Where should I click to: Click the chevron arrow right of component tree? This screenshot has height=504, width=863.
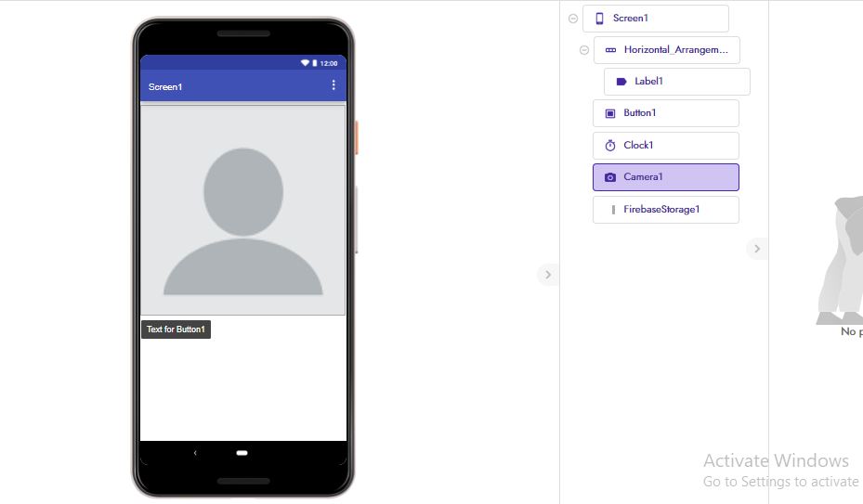[x=757, y=249]
